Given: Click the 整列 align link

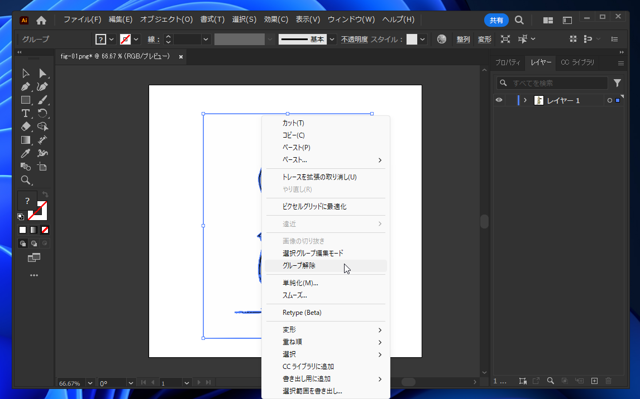Looking at the screenshot, I should (x=463, y=39).
